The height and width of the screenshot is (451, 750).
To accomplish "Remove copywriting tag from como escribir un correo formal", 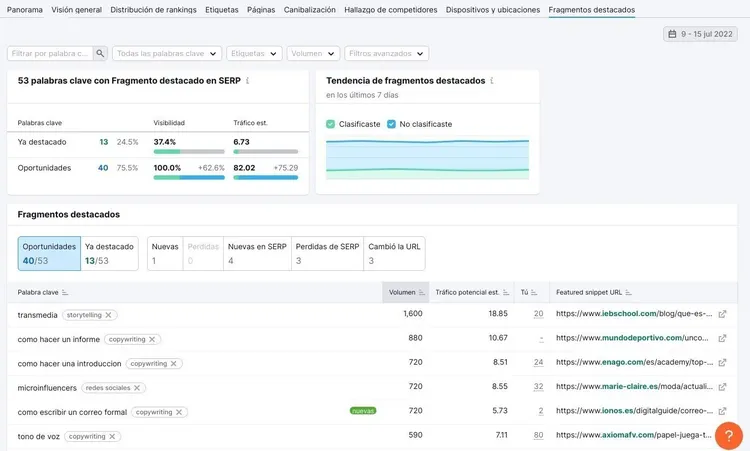I will [x=179, y=412].
